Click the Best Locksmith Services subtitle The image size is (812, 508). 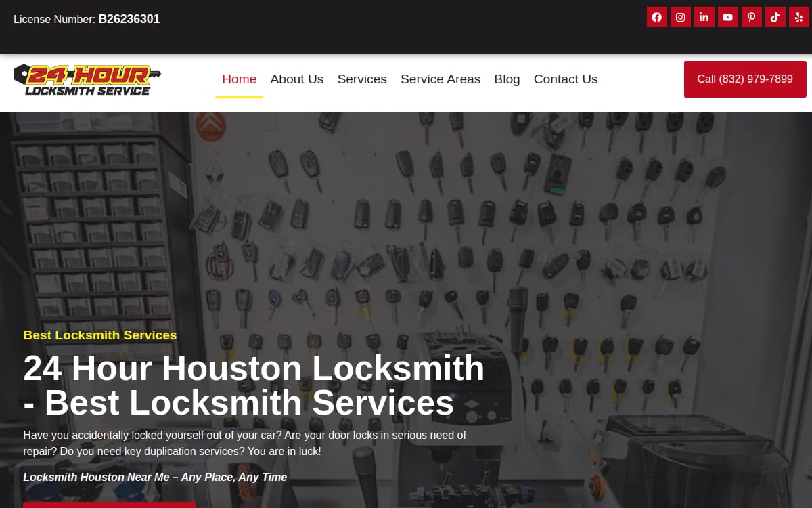click(100, 335)
